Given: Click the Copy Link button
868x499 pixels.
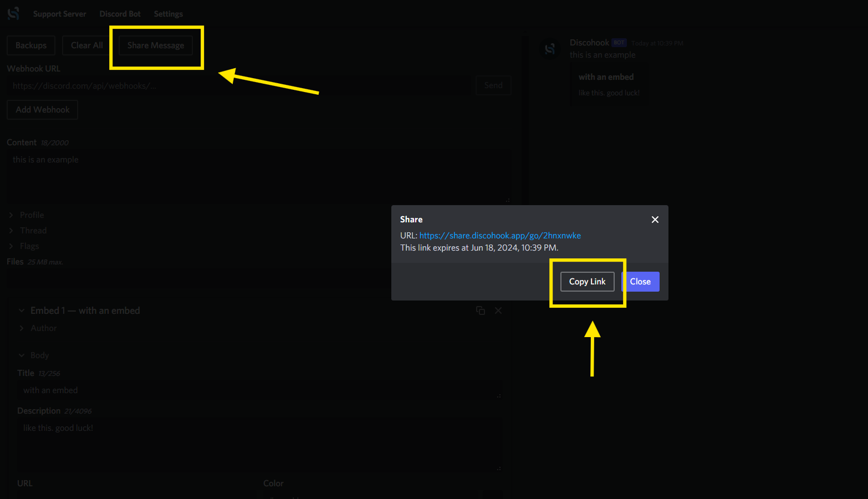Looking at the screenshot, I should (x=587, y=282).
